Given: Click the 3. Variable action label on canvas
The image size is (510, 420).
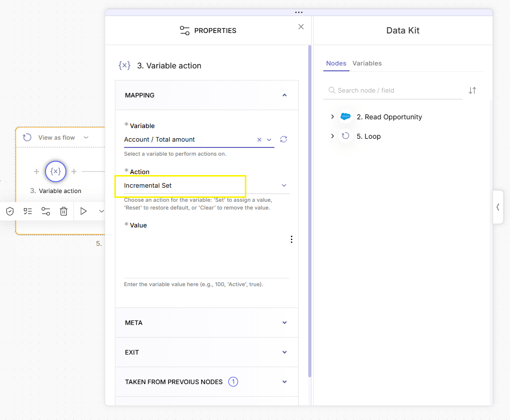Looking at the screenshot, I should pos(56,191).
